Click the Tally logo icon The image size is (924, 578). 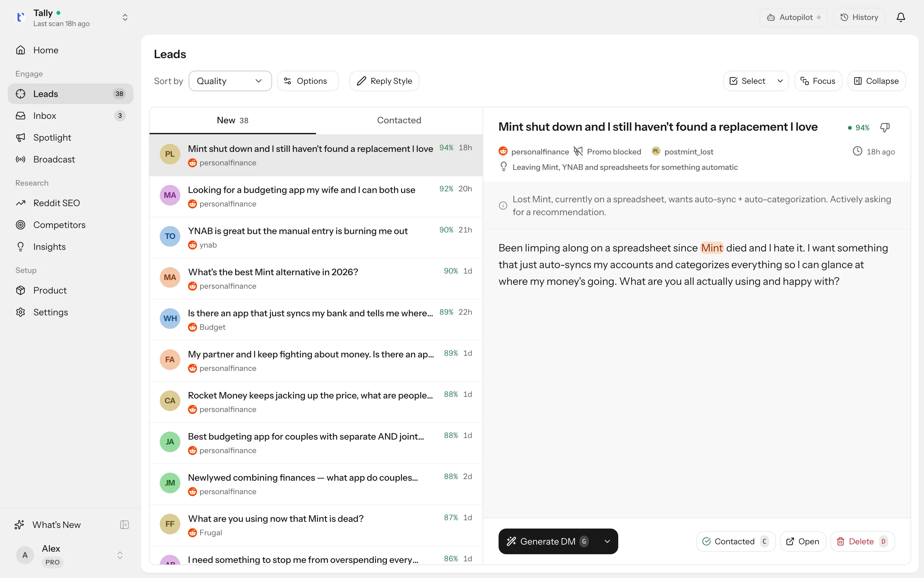click(21, 17)
